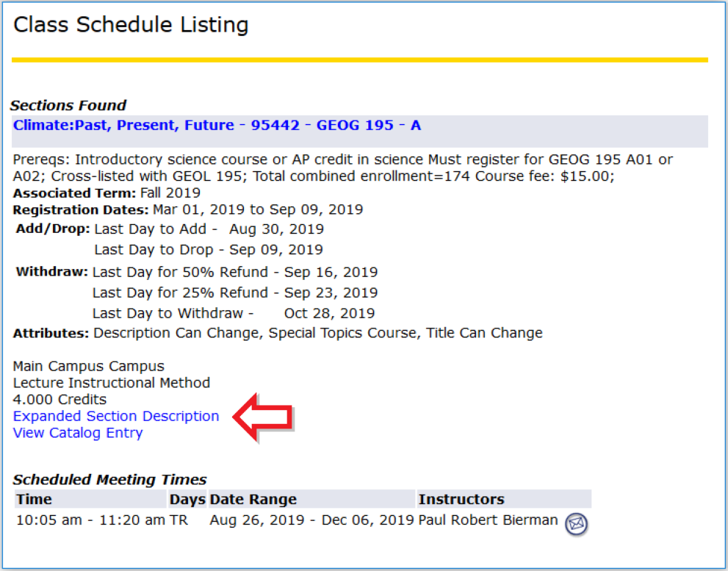
Task: Click the Associated Term Fall 2019 line
Action: coord(107,193)
